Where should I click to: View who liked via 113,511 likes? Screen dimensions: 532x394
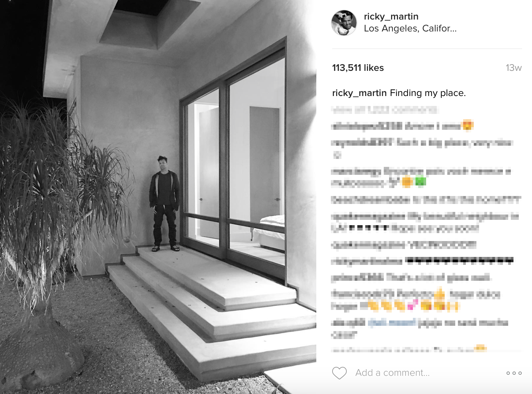358,68
